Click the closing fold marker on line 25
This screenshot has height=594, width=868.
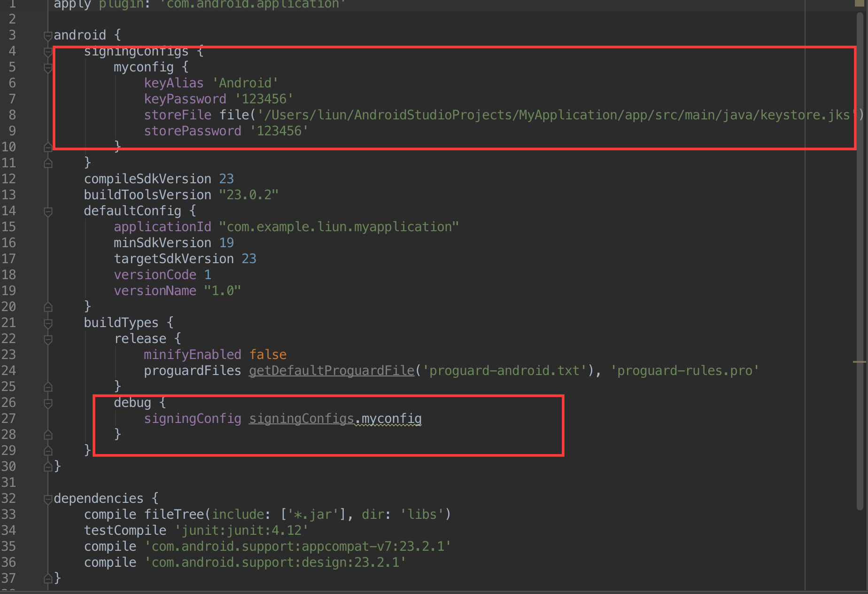click(48, 387)
